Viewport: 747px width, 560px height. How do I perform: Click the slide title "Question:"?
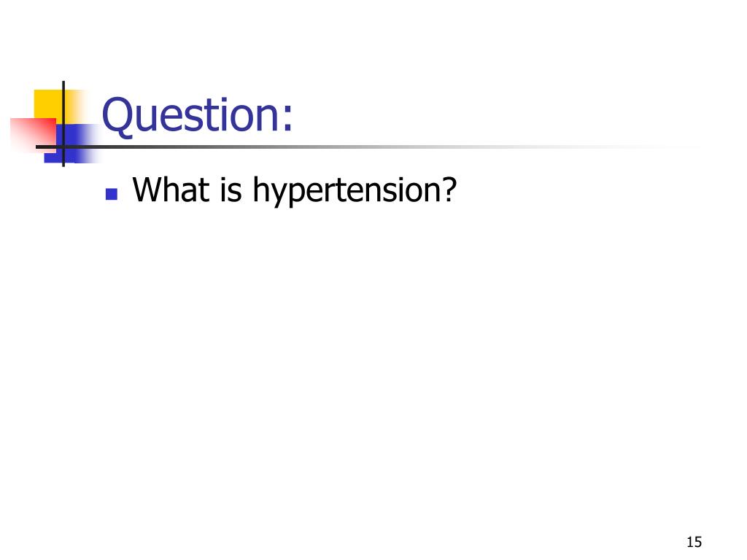[x=198, y=117]
